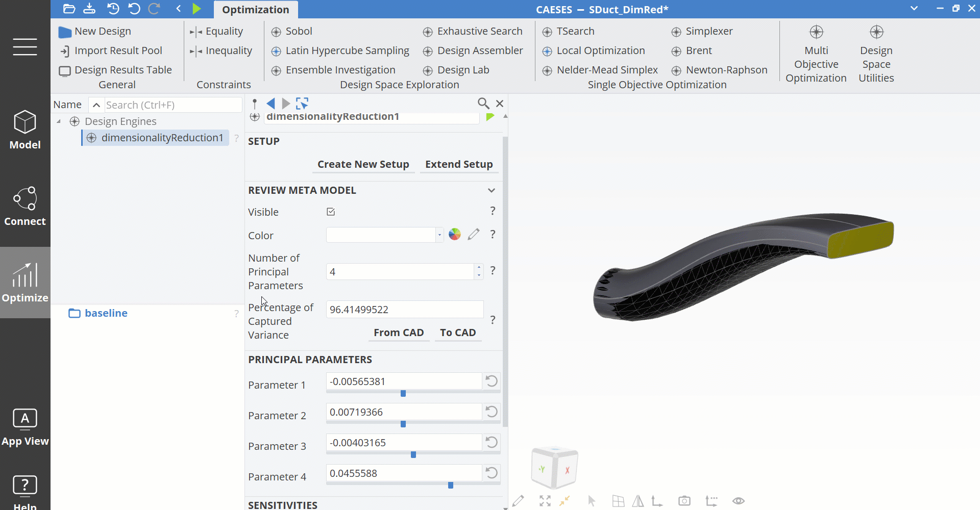Switch to App View in the sidebar

tap(25, 427)
